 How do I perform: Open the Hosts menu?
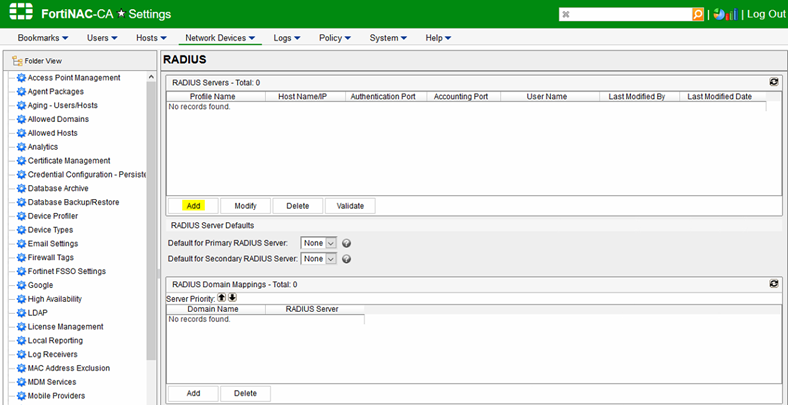[x=151, y=38]
